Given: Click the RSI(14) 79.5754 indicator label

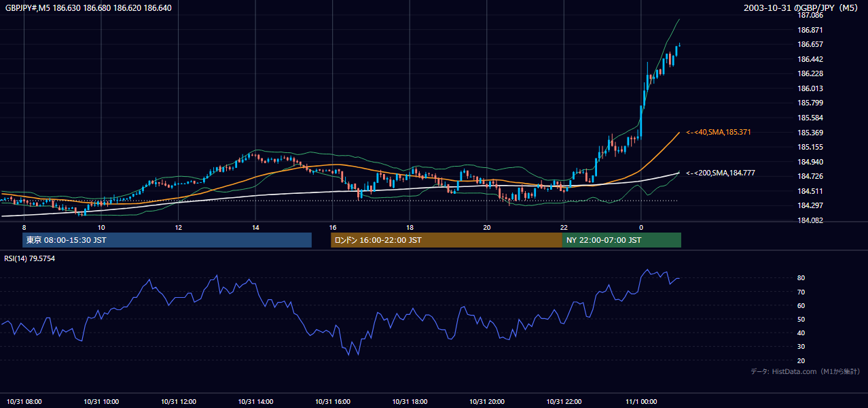Looking at the screenshot, I should coord(30,258).
